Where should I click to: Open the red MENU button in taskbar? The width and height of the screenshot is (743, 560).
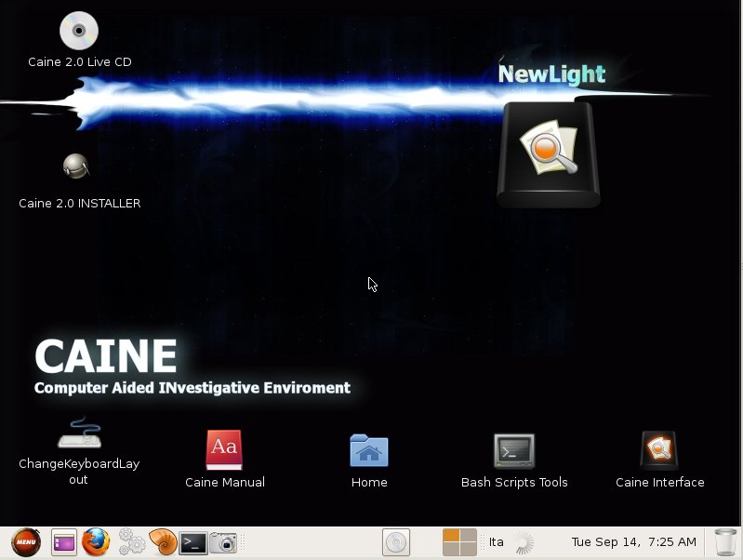point(26,542)
